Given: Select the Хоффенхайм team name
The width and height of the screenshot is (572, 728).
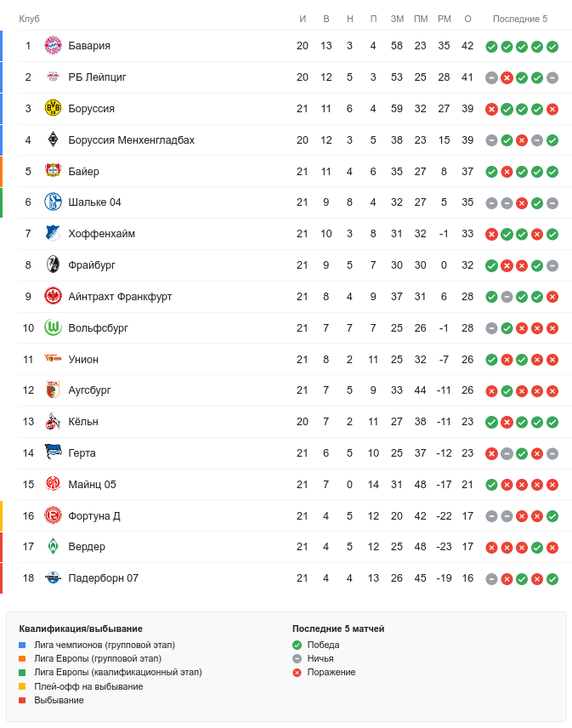Looking at the screenshot, I should point(101,234).
